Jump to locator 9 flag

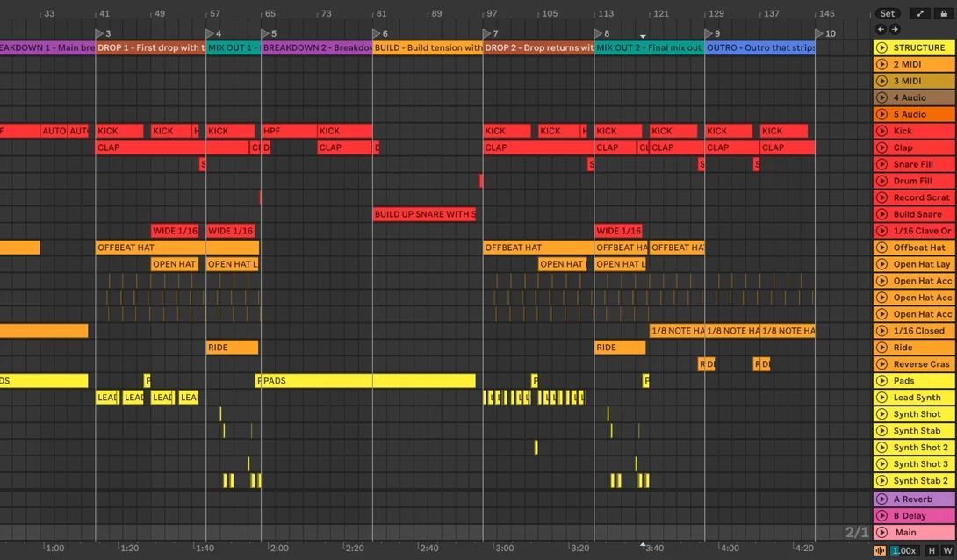tap(709, 33)
